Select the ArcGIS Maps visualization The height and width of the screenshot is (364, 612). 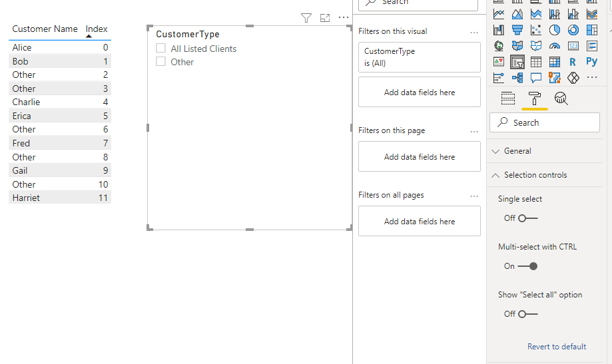[555, 78]
